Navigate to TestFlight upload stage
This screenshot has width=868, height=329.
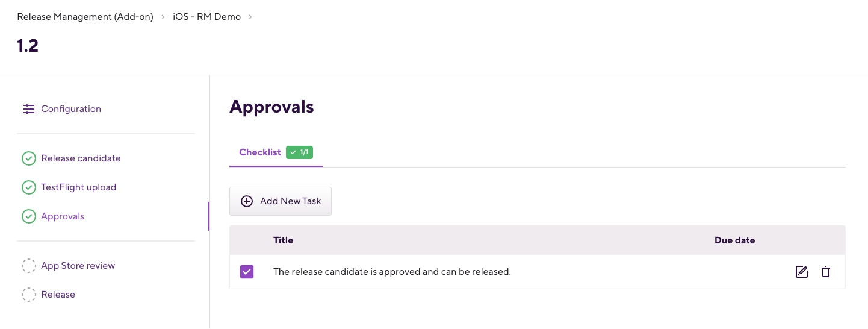click(x=78, y=187)
